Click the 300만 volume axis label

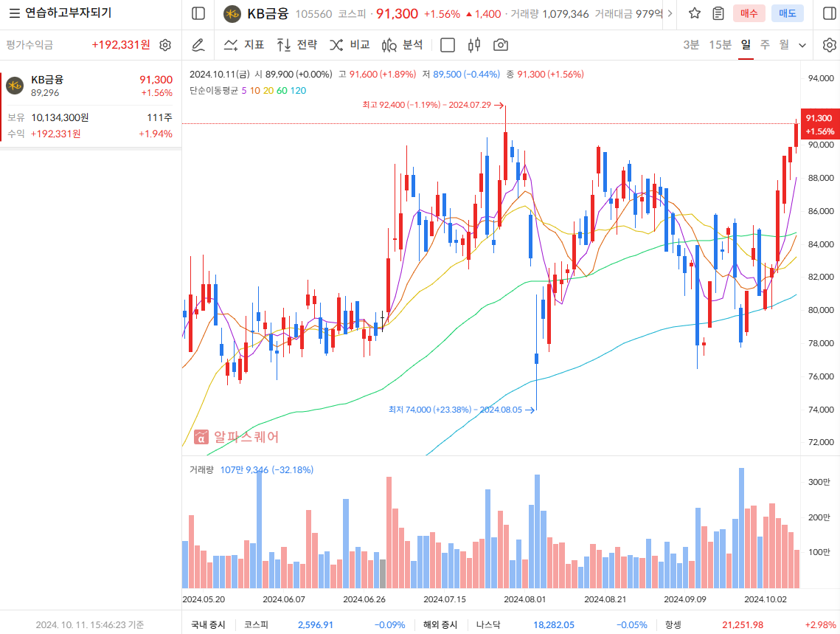click(x=819, y=482)
